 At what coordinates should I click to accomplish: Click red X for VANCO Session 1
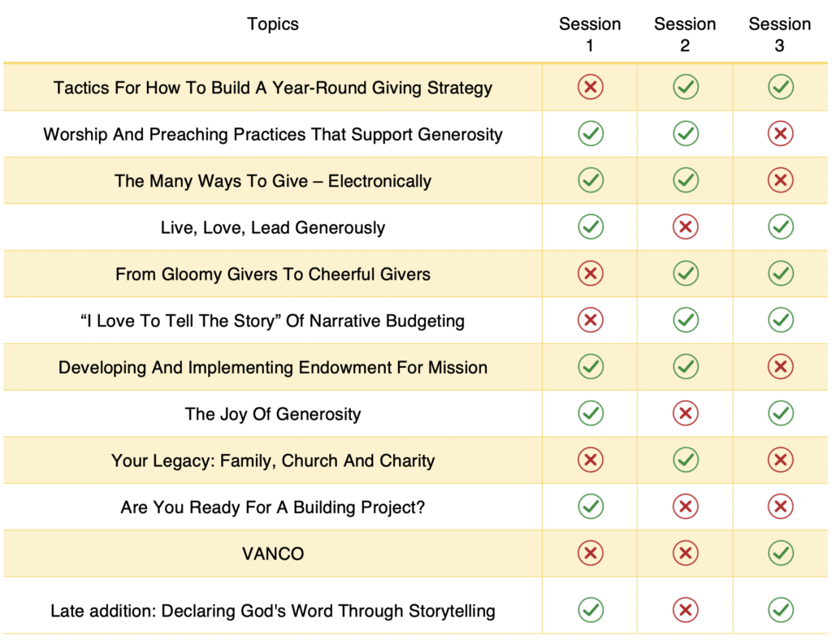[590, 553]
